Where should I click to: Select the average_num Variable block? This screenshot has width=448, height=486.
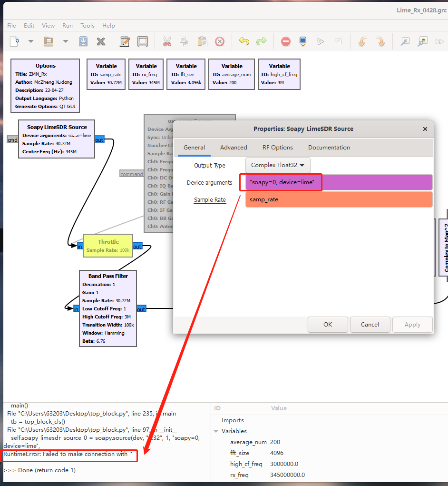coord(232,74)
